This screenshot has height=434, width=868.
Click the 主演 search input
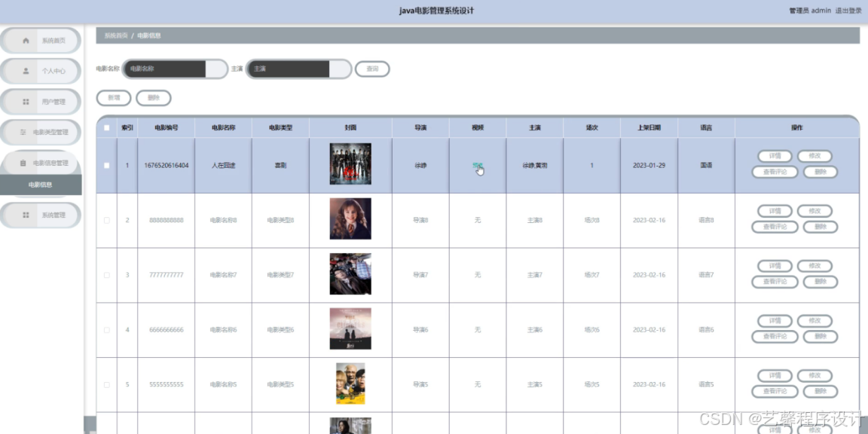(x=299, y=69)
